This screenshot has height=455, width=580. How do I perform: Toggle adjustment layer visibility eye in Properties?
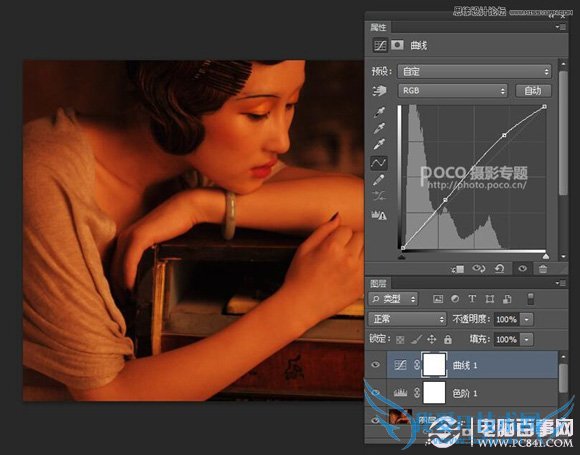pos(522,269)
